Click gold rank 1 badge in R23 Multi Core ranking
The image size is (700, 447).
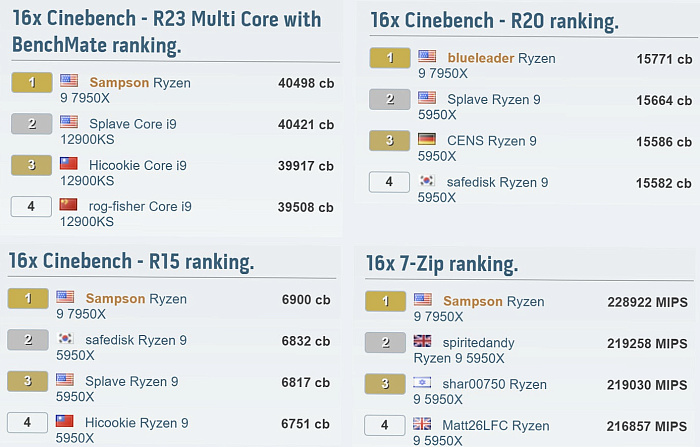click(x=32, y=83)
